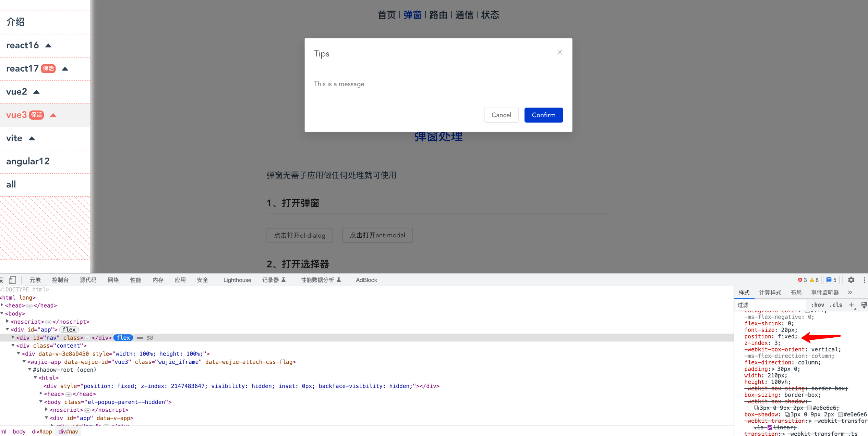Click the #e6e6e6 box-shadow color swatch

(x=841, y=414)
